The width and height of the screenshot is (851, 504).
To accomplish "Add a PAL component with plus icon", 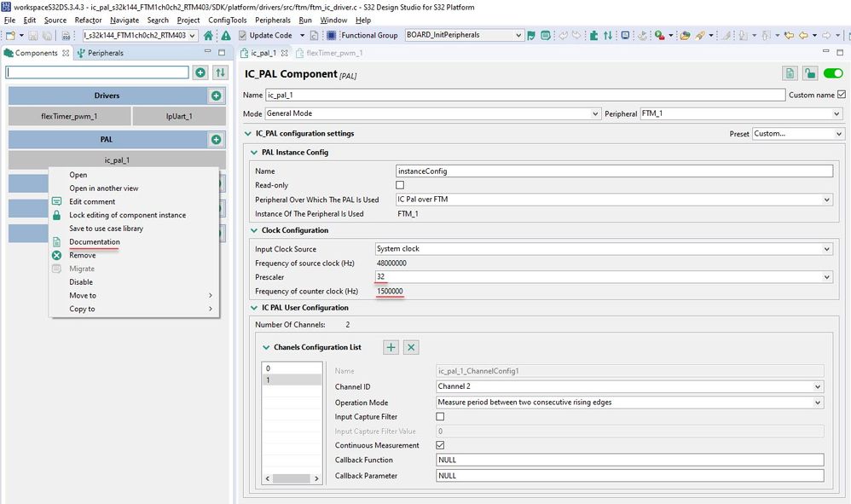I will click(216, 139).
